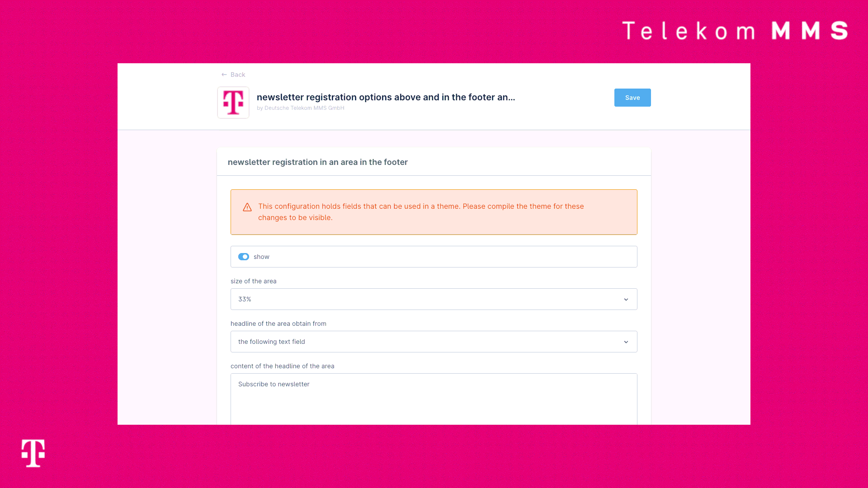Image resolution: width=868 pixels, height=488 pixels.
Task: Click the Telekom T bottom-left logo icon
Action: coord(33,454)
